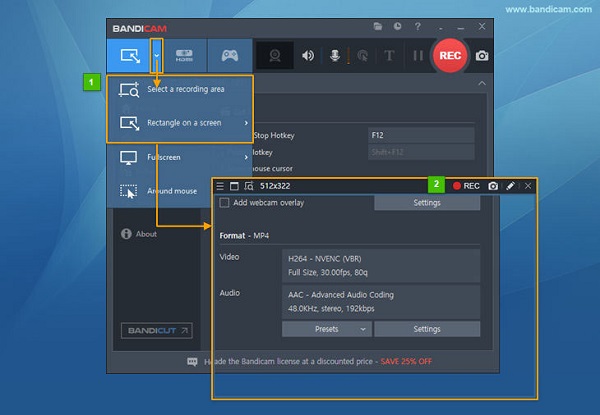Click the chat bubble icon in the footer
The height and width of the screenshot is (415, 600).
tap(192, 361)
